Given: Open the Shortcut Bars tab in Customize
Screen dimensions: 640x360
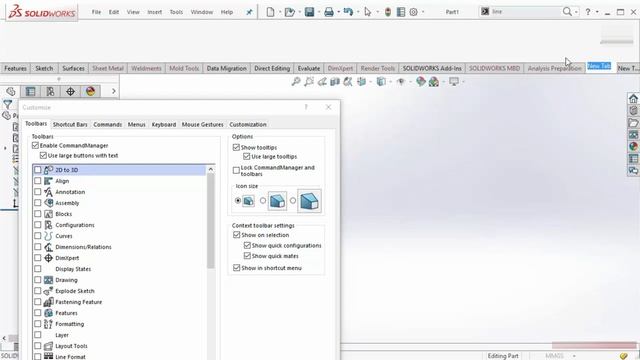Looking at the screenshot, I should coord(70,124).
